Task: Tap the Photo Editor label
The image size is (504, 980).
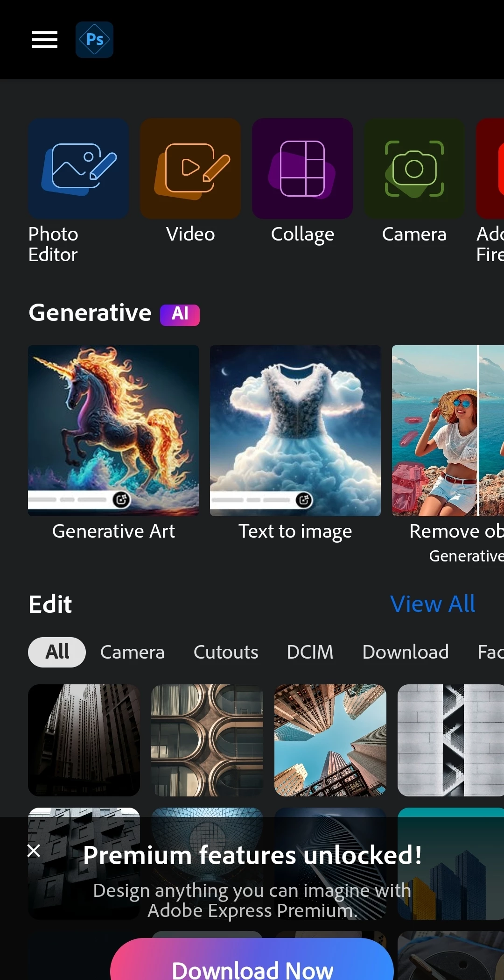Action: click(x=53, y=244)
